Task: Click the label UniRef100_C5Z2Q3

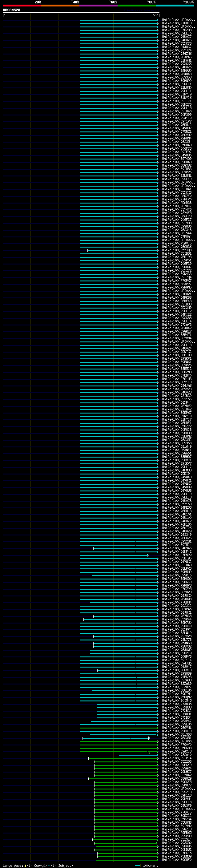Action: tap(177, 761)
